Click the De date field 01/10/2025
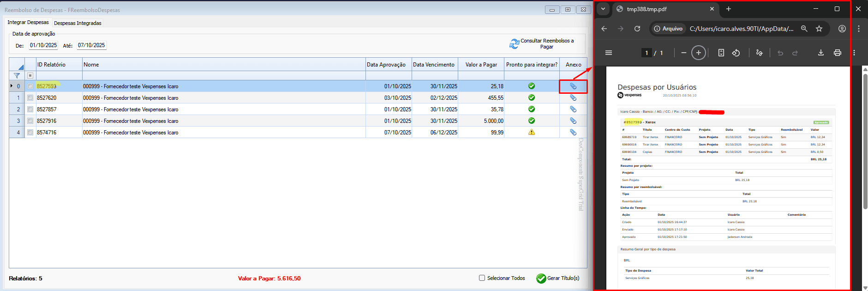The image size is (868, 291). pyautogui.click(x=43, y=45)
